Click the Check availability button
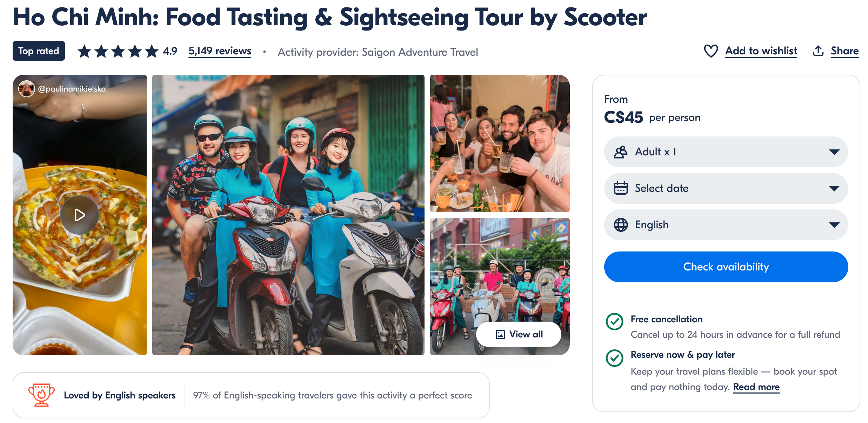The height and width of the screenshot is (423, 868). [726, 267]
